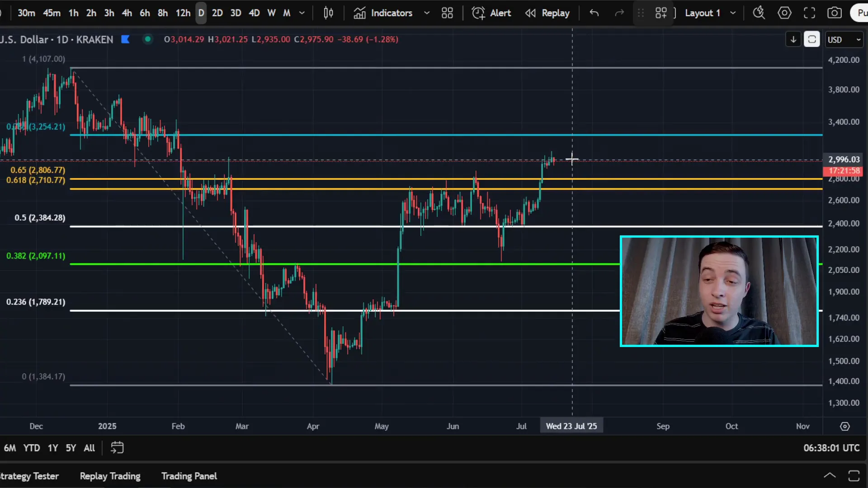868x488 pixels.
Task: Expand the favorite indicators dropdown arrow
Action: 427,13
